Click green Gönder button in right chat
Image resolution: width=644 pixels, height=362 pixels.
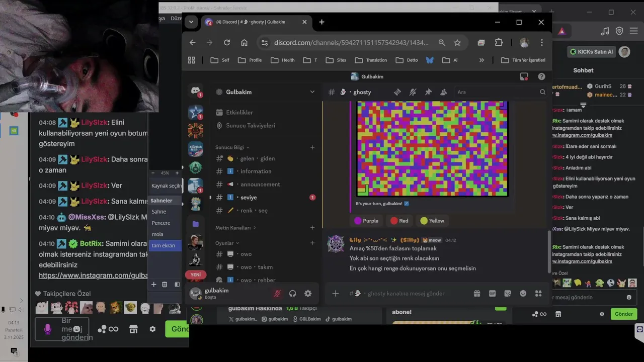pyautogui.click(x=623, y=314)
